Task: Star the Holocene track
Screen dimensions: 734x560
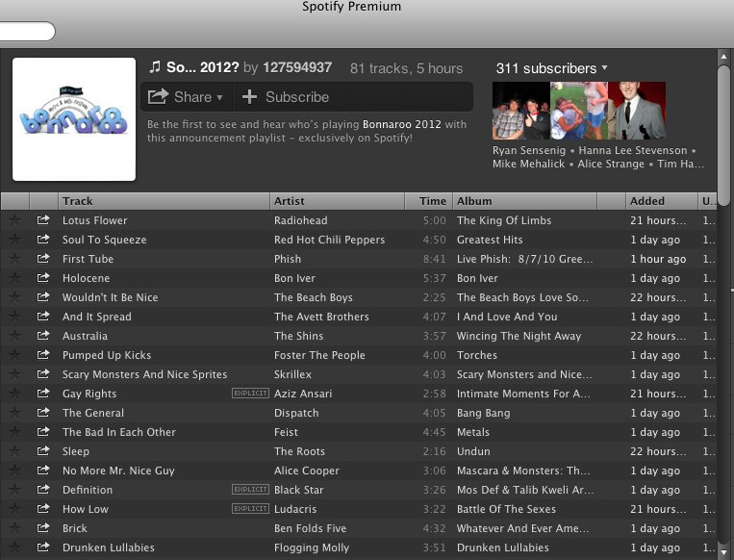Action: [15, 277]
